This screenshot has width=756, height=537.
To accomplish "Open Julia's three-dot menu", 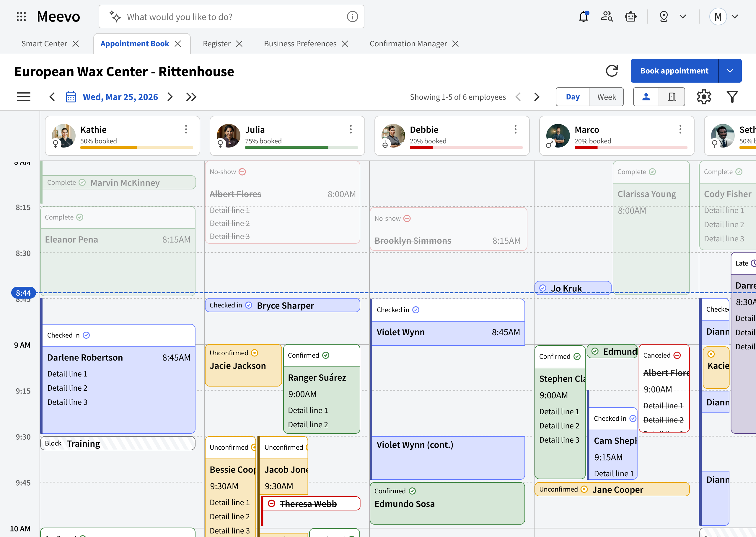I will tap(351, 129).
